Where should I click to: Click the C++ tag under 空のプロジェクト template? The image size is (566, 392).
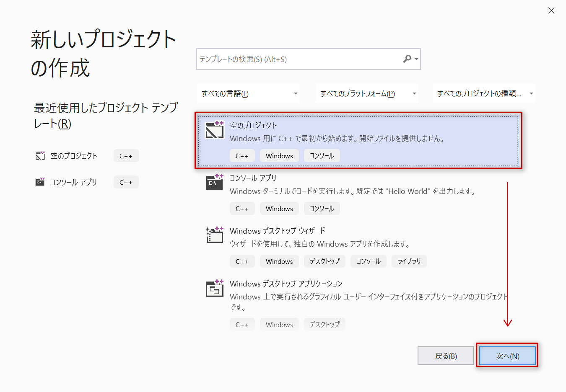[242, 156]
